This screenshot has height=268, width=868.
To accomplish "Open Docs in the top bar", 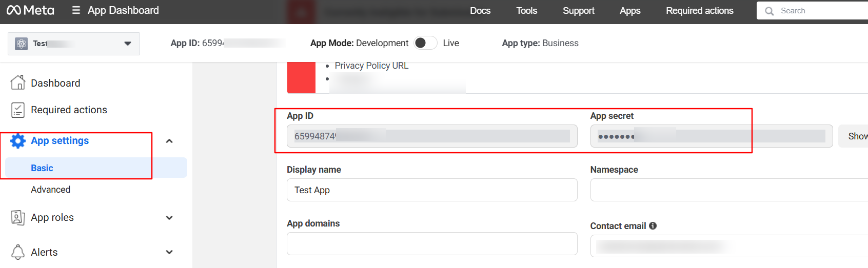I will [480, 11].
